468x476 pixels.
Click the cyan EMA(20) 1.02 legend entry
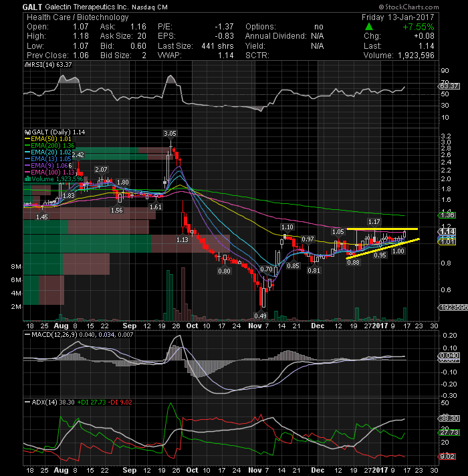tap(48, 152)
